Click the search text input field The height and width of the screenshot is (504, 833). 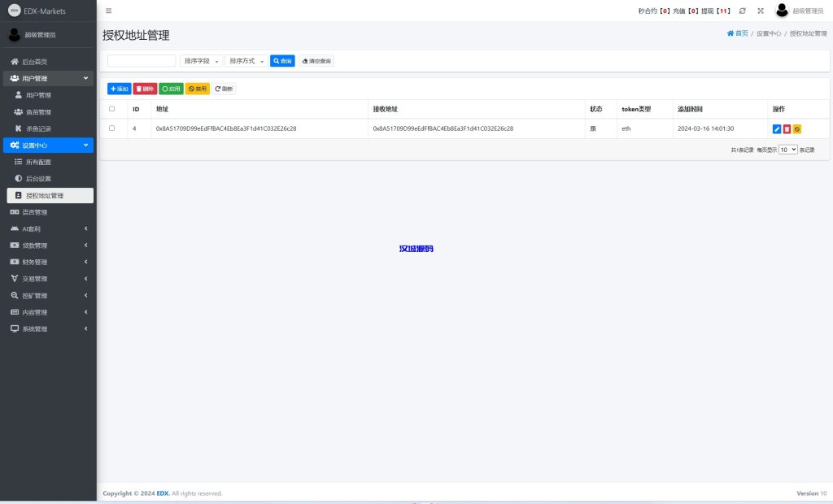point(142,61)
